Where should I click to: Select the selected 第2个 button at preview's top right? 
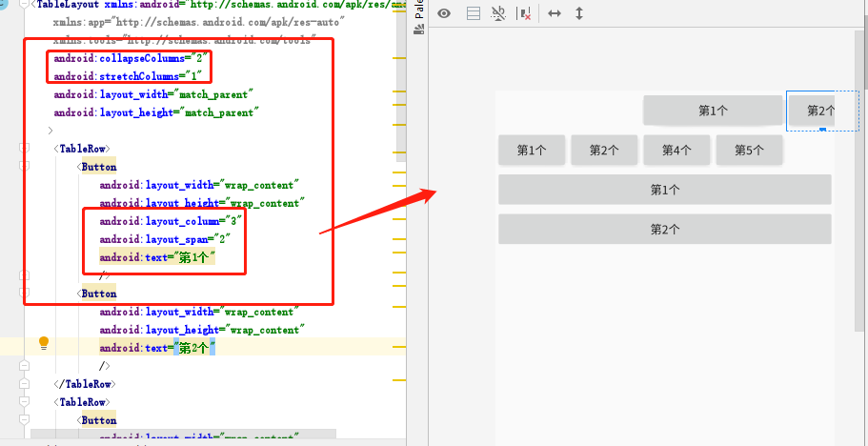click(821, 111)
